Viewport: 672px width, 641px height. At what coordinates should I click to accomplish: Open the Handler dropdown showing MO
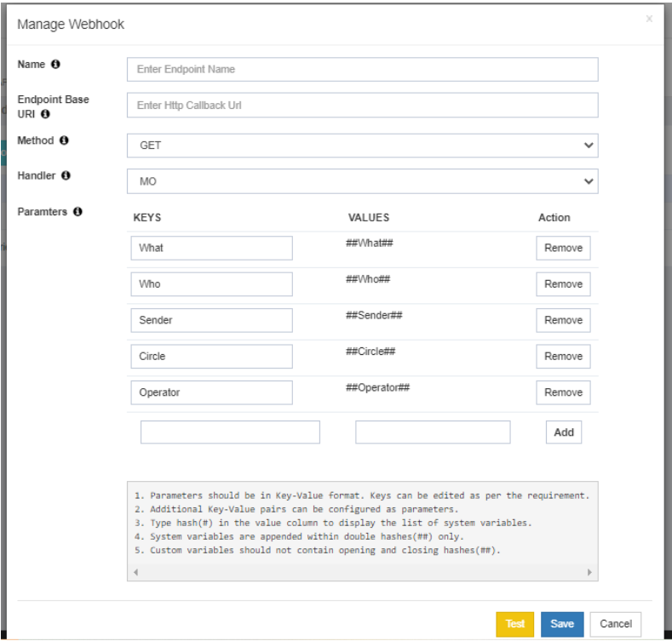363,181
